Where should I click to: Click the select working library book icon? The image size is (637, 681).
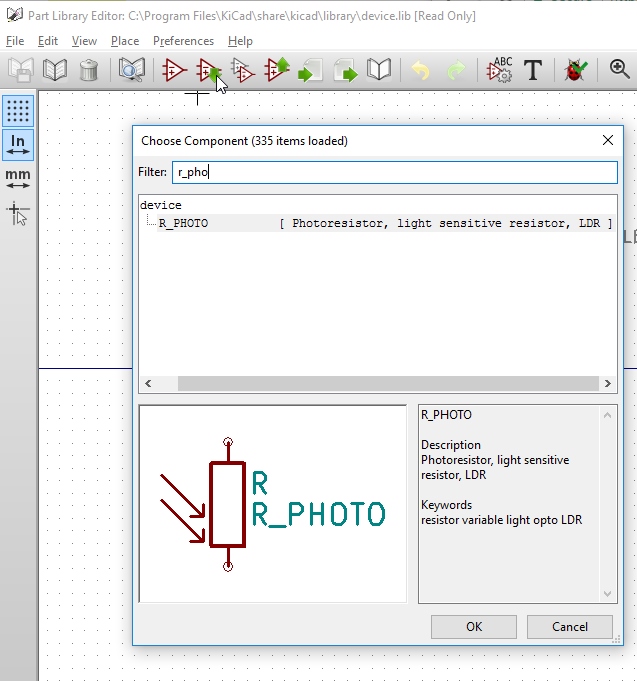click(55, 70)
